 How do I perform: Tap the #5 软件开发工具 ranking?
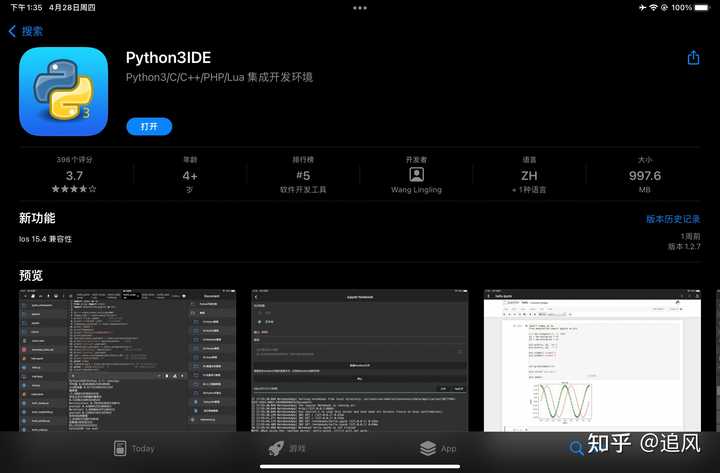pyautogui.click(x=303, y=175)
